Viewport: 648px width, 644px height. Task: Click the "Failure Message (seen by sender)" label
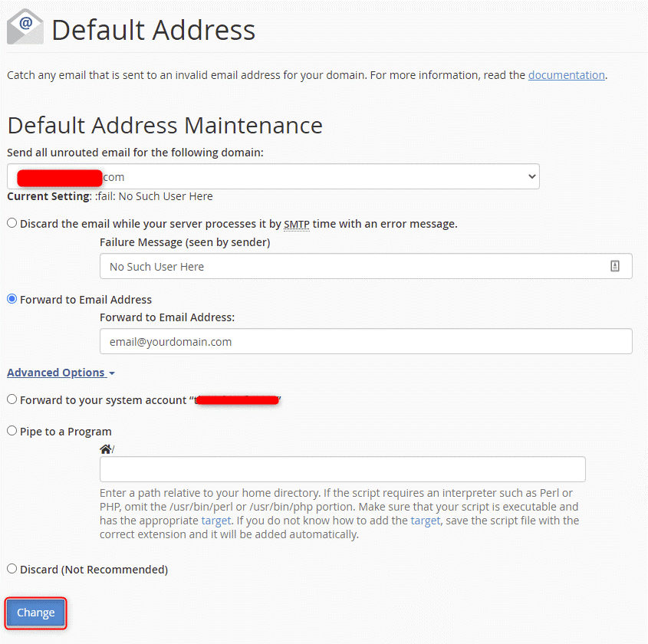click(x=185, y=242)
